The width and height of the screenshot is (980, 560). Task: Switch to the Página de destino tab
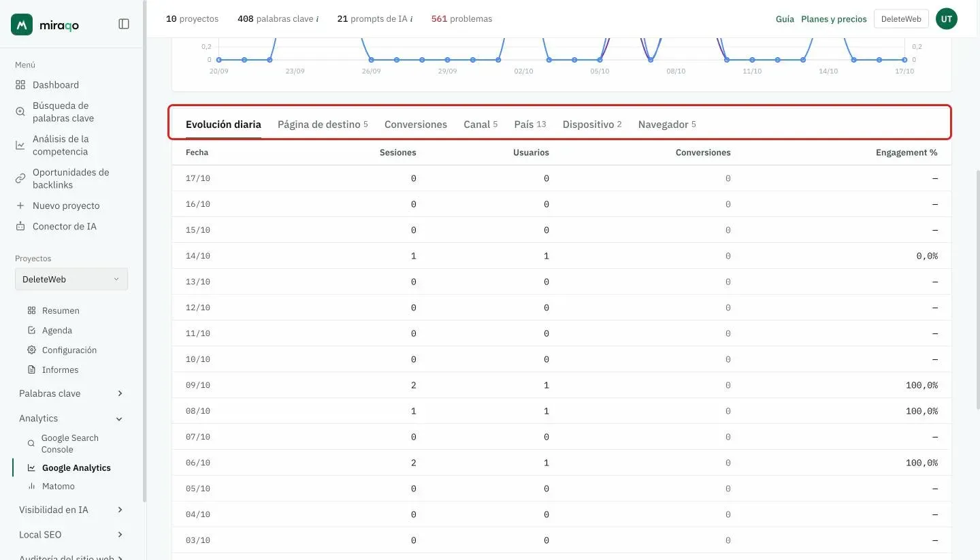point(323,125)
